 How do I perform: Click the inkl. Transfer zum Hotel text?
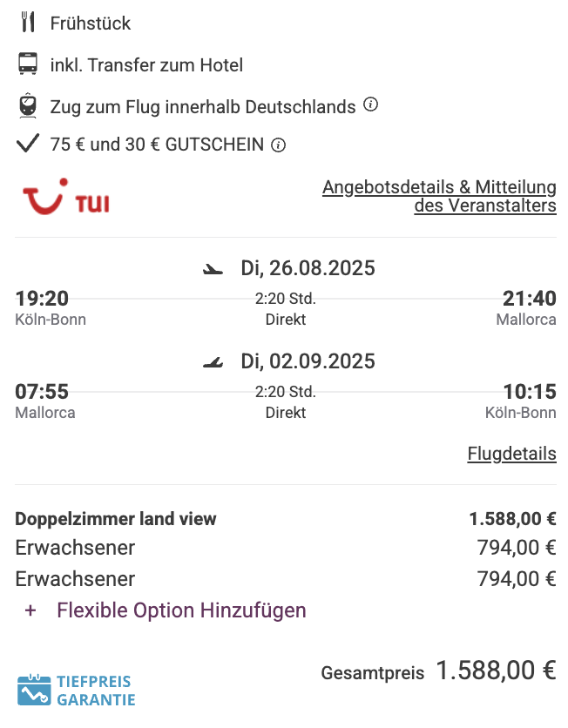pyautogui.click(x=146, y=65)
